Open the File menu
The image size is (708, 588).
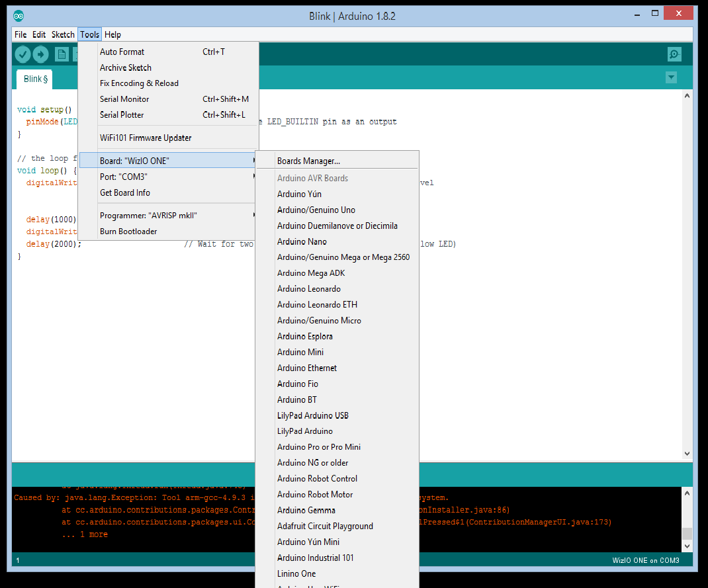coord(21,35)
